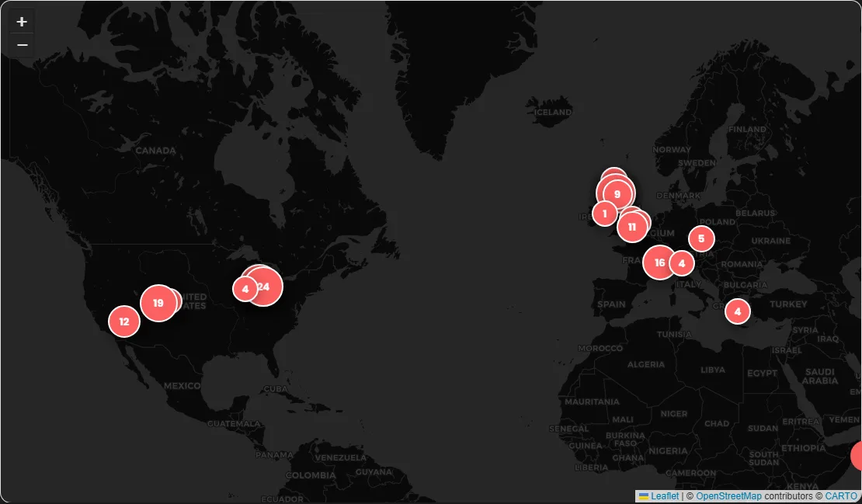Click the cluster marker labeled 1
The width and height of the screenshot is (862, 504).
point(605,214)
